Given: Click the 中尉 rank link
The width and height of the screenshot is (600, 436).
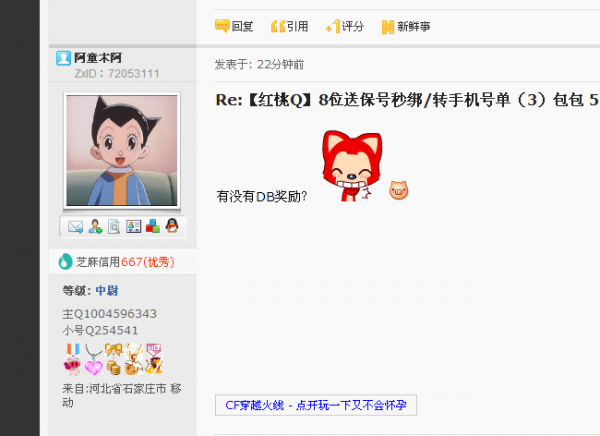Looking at the screenshot, I should tap(107, 291).
